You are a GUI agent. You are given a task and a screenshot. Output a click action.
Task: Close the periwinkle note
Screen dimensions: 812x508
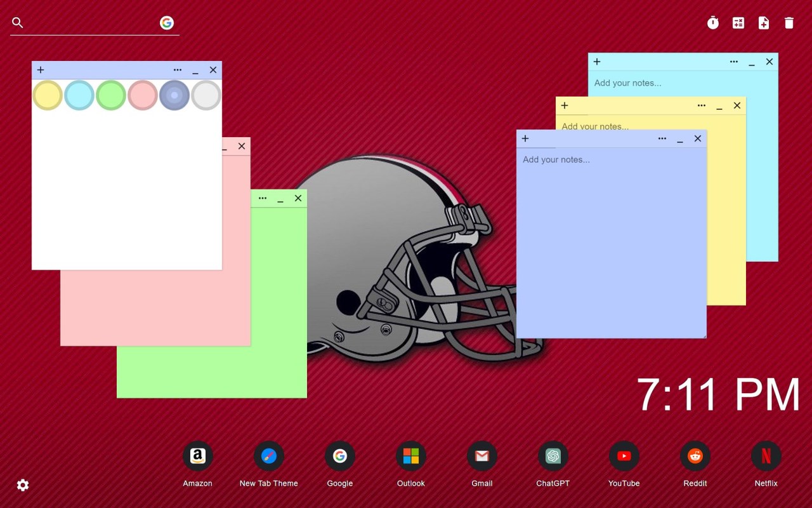698,138
